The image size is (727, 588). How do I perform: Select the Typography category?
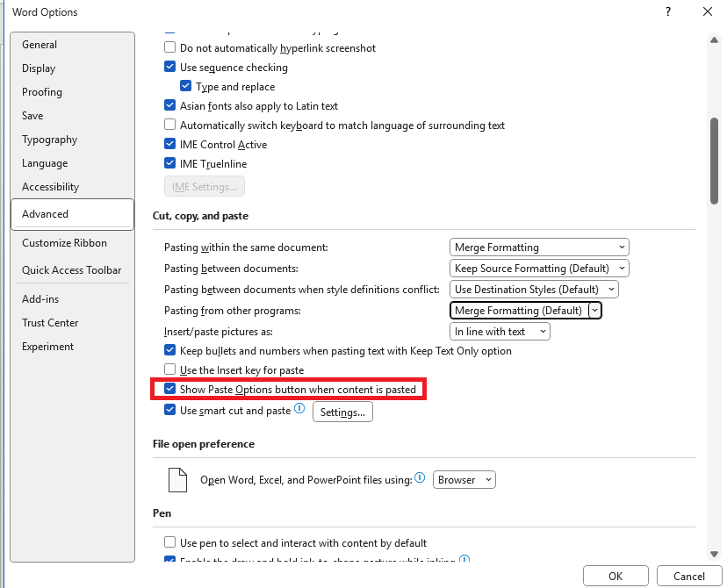(49, 139)
